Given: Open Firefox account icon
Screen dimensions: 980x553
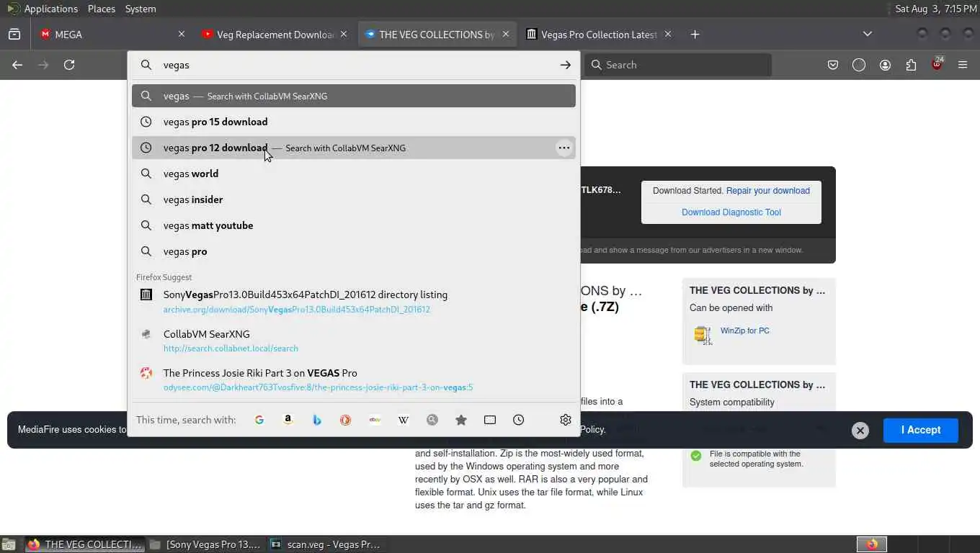Looking at the screenshot, I should coord(885,65).
